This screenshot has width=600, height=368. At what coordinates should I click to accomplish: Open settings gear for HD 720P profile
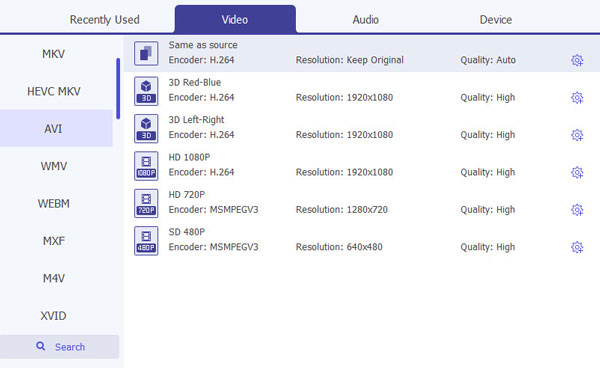pos(577,210)
